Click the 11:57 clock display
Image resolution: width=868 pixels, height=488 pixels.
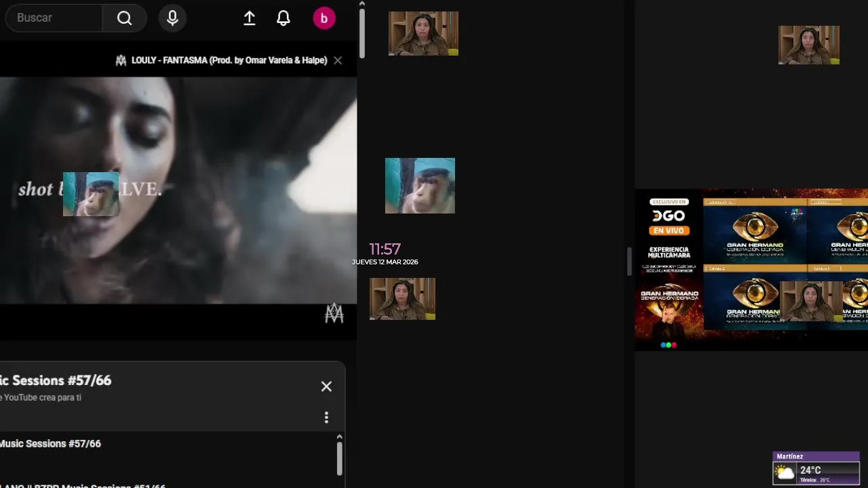coord(384,249)
